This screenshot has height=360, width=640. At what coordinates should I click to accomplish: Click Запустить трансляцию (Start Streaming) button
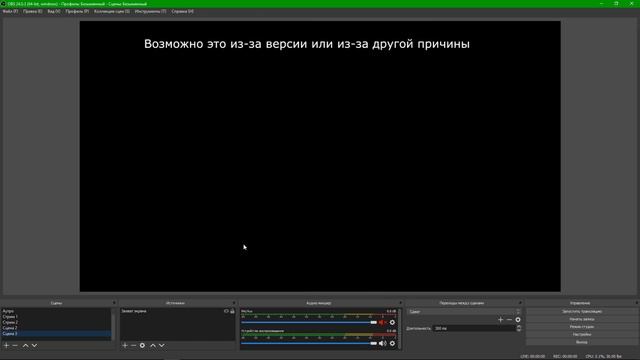click(582, 311)
